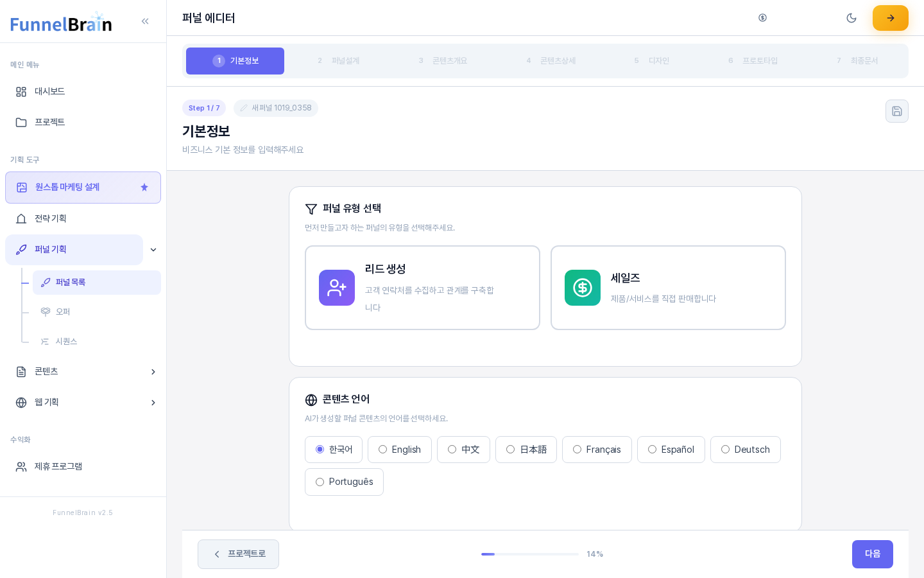This screenshot has width=924, height=578.
Task: Go to step 5 디자인 tab
Action: click(652, 61)
